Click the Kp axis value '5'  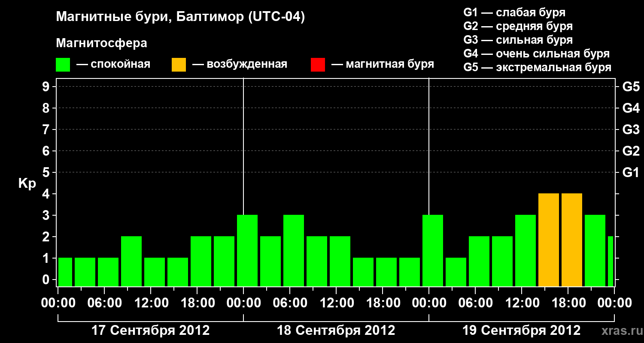[47, 173]
